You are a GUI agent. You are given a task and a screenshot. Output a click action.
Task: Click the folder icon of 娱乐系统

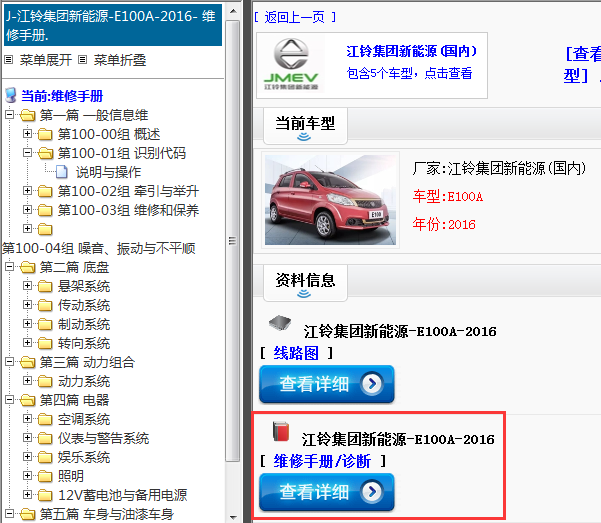point(45,457)
